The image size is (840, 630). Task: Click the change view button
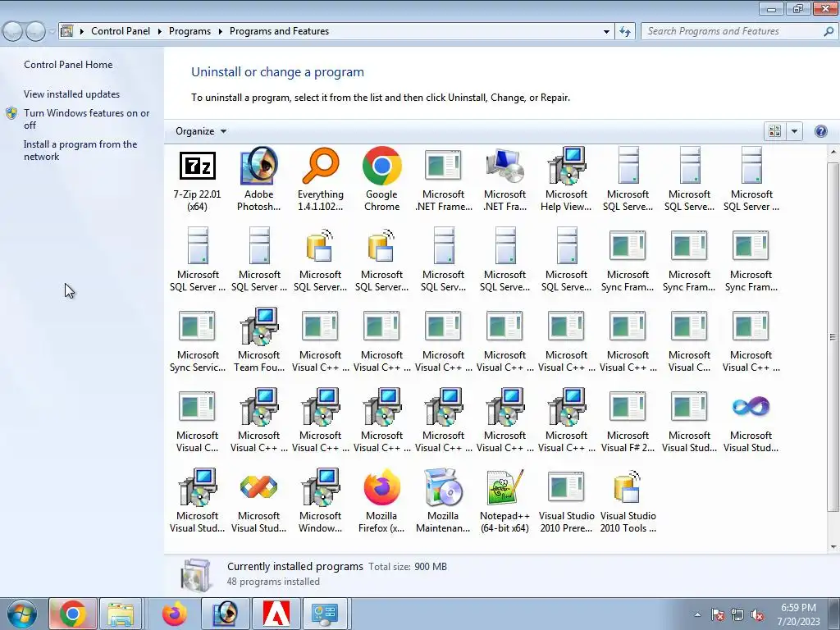pyautogui.click(x=774, y=131)
